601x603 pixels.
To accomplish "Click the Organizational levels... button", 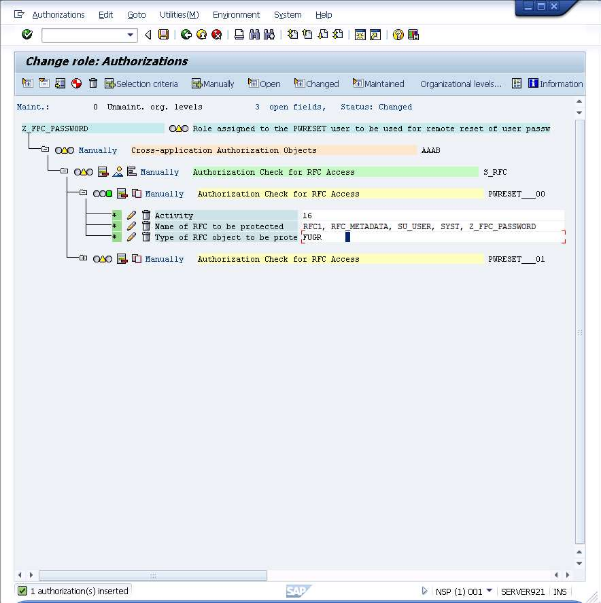I will tap(461, 84).
